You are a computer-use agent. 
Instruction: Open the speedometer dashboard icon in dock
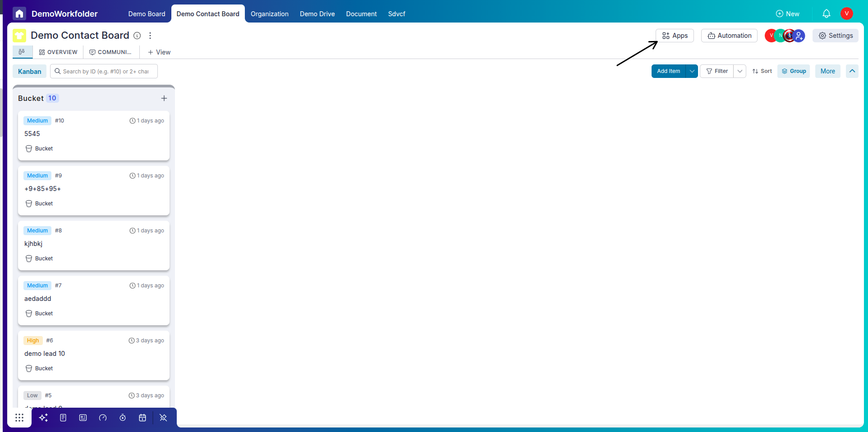click(x=103, y=418)
